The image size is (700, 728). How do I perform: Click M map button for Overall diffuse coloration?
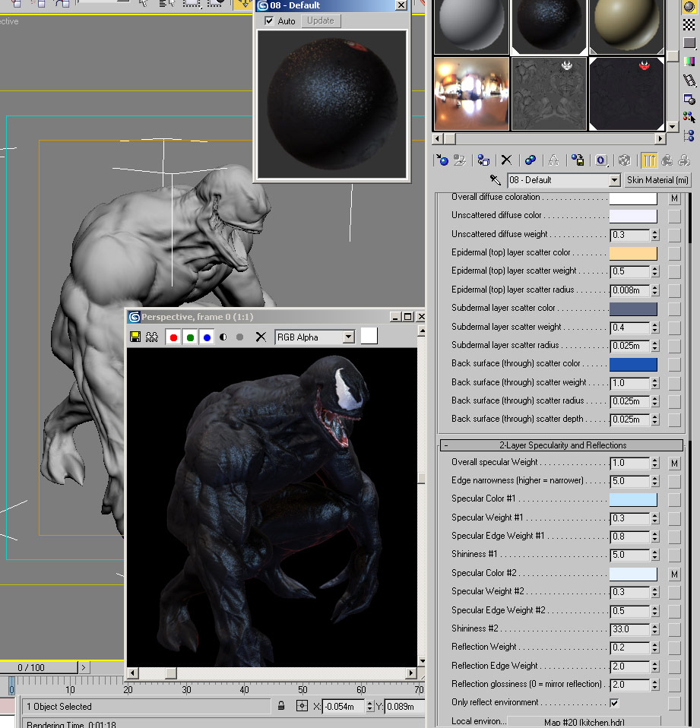(674, 198)
